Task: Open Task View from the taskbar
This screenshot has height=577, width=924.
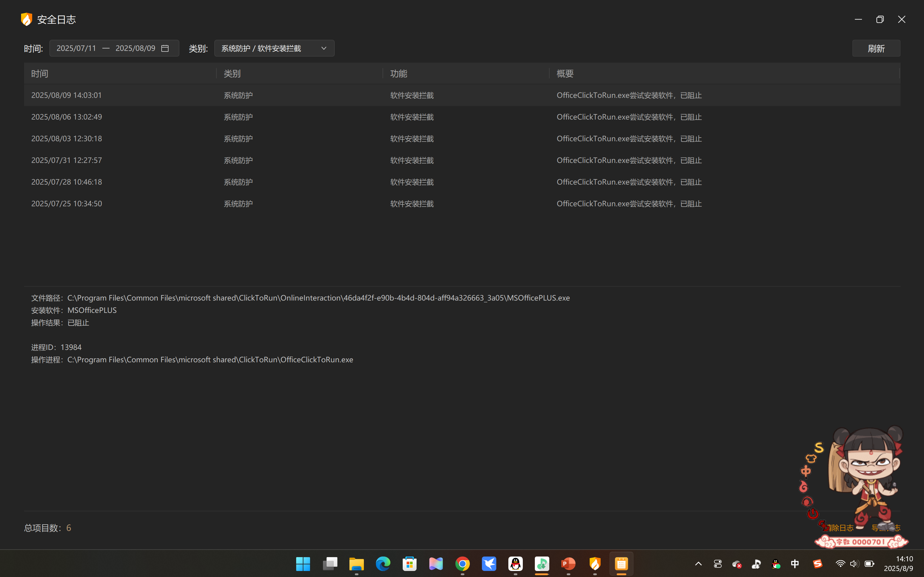Action: [330, 564]
